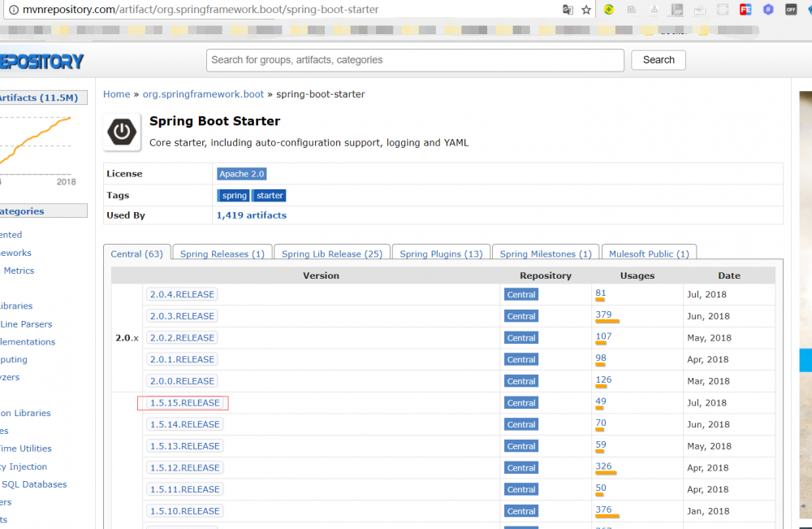Open version 2.0.3.RELEASE

tap(182, 316)
